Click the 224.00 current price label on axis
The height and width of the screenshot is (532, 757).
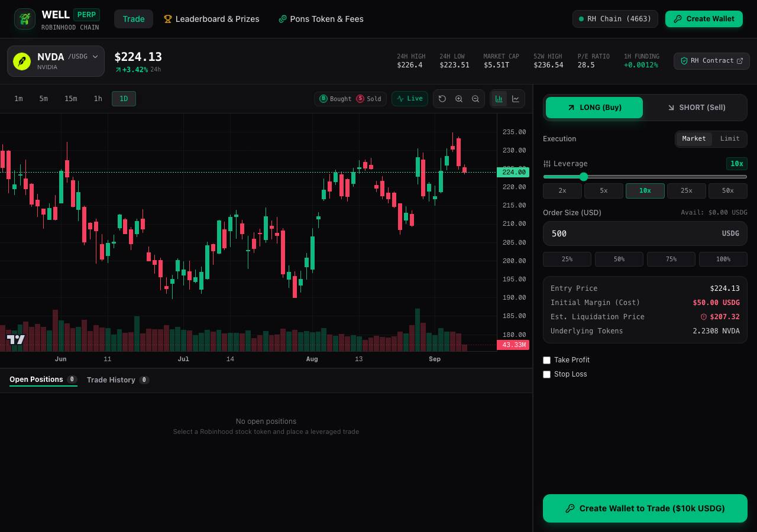click(514, 172)
